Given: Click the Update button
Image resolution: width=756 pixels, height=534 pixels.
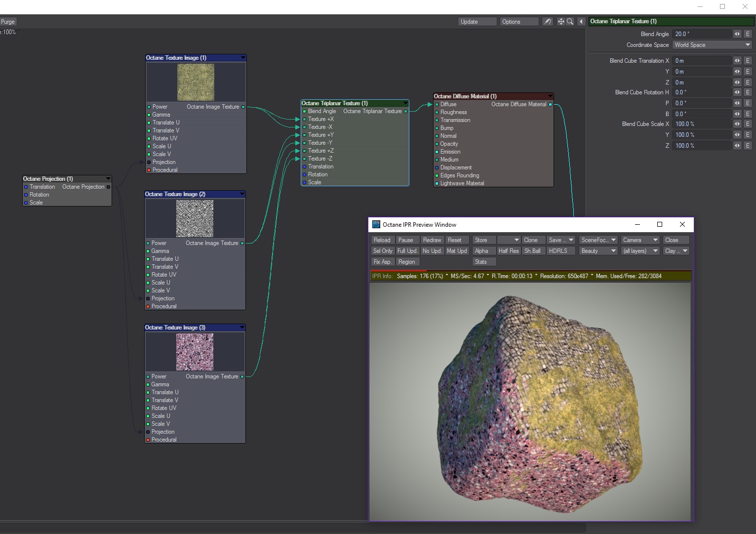Looking at the screenshot, I should coord(477,22).
